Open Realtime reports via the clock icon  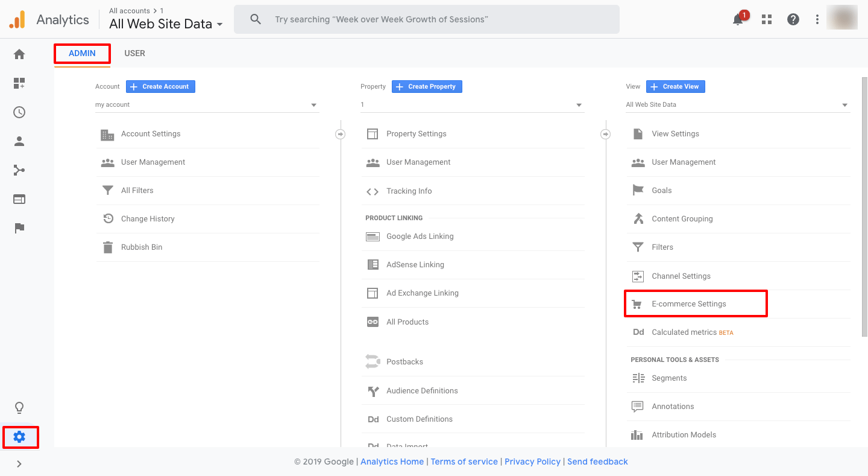[x=19, y=112]
